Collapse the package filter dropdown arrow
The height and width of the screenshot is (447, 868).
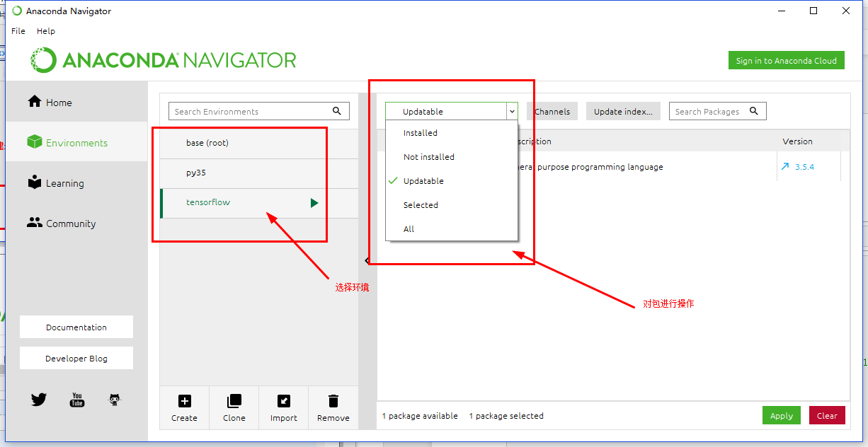[512, 112]
